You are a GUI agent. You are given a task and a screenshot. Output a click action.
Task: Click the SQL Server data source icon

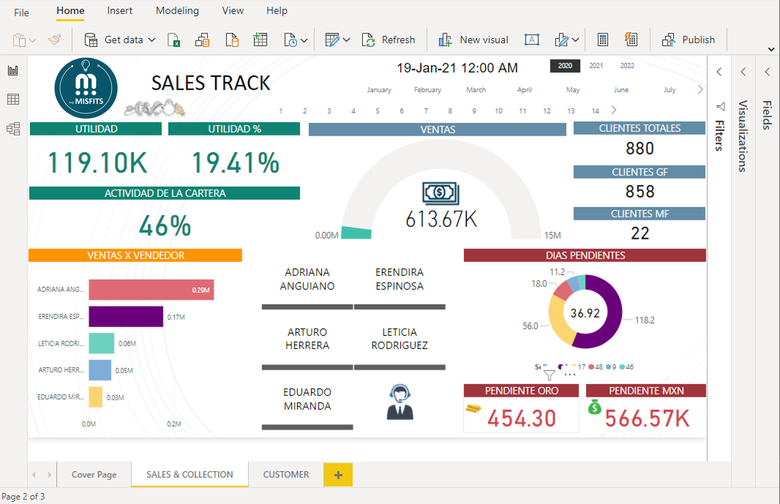(x=232, y=40)
